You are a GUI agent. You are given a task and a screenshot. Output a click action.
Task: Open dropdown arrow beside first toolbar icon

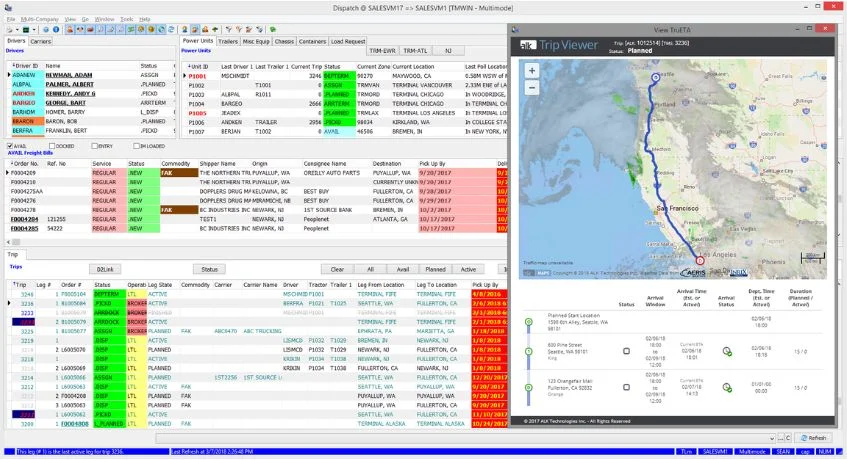tap(17, 30)
